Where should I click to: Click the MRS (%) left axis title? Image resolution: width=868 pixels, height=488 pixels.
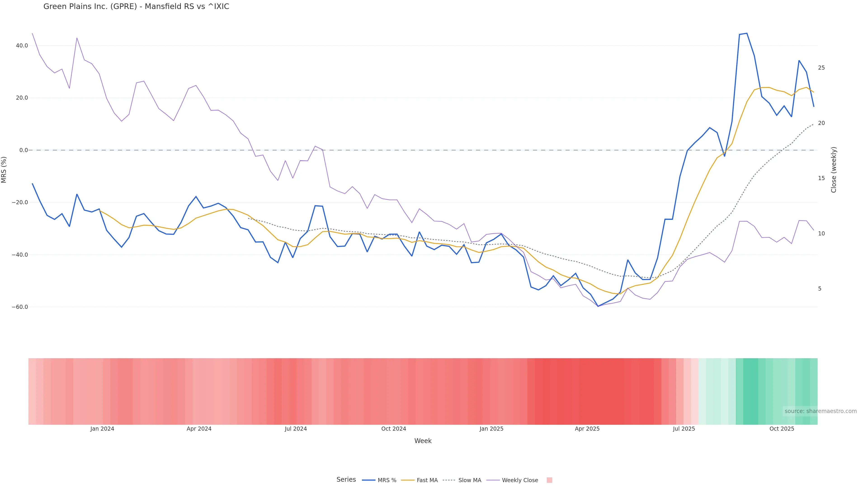pyautogui.click(x=4, y=170)
